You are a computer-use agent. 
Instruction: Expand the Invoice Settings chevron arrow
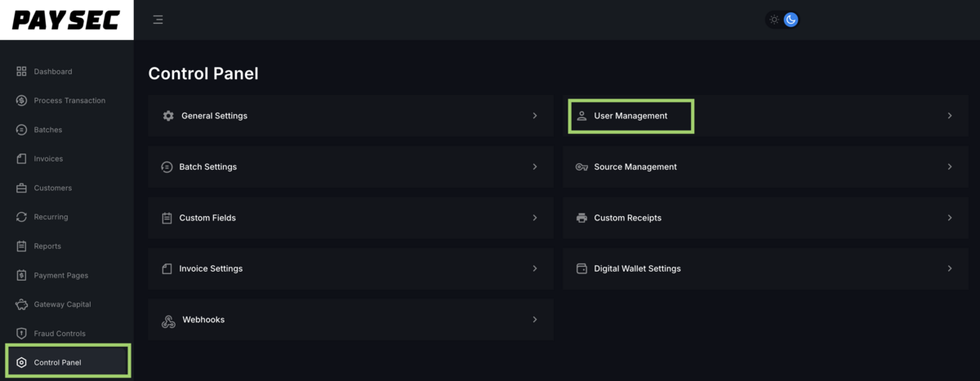click(535, 268)
